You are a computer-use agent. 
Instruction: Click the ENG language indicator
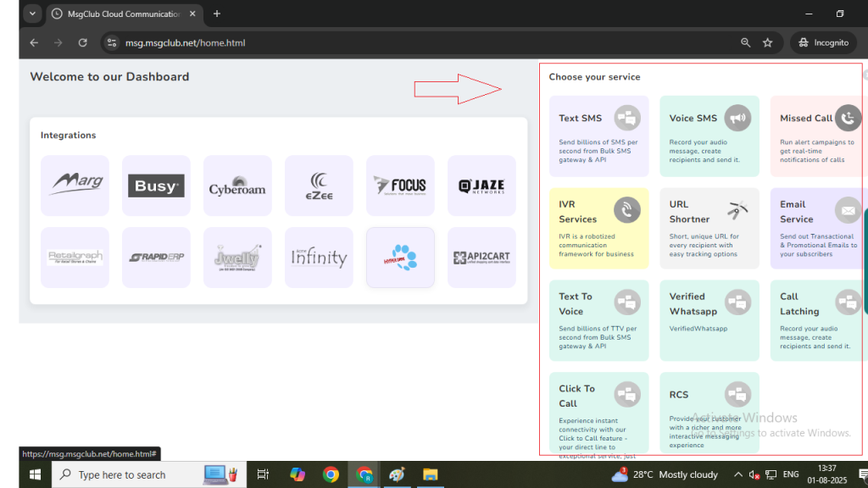tap(791, 474)
